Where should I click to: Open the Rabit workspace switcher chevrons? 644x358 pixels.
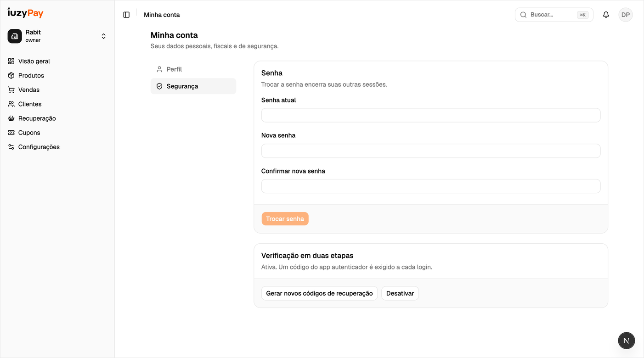104,36
